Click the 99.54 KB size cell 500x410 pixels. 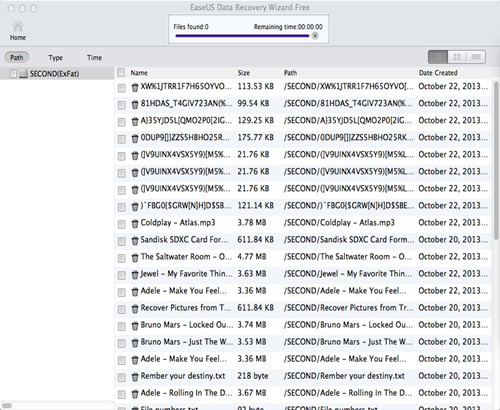click(x=253, y=103)
